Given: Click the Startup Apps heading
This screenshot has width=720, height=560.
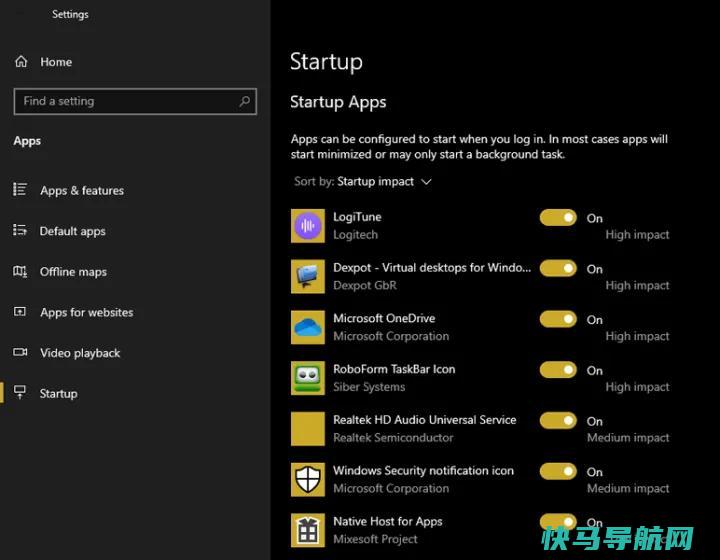Looking at the screenshot, I should [338, 102].
